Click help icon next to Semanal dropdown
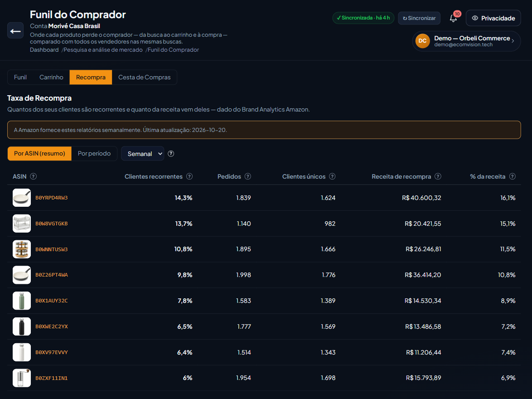Image resolution: width=532 pixels, height=399 pixels. point(171,154)
